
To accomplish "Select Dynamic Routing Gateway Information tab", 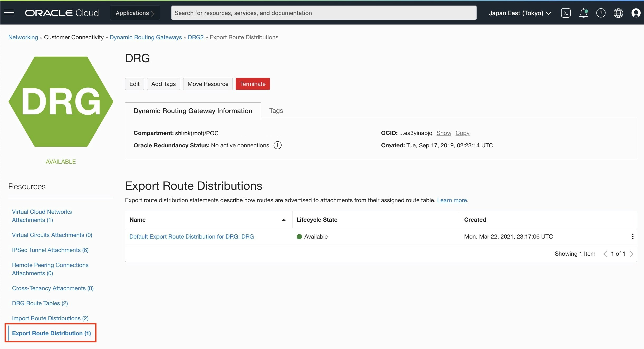I will coord(193,111).
